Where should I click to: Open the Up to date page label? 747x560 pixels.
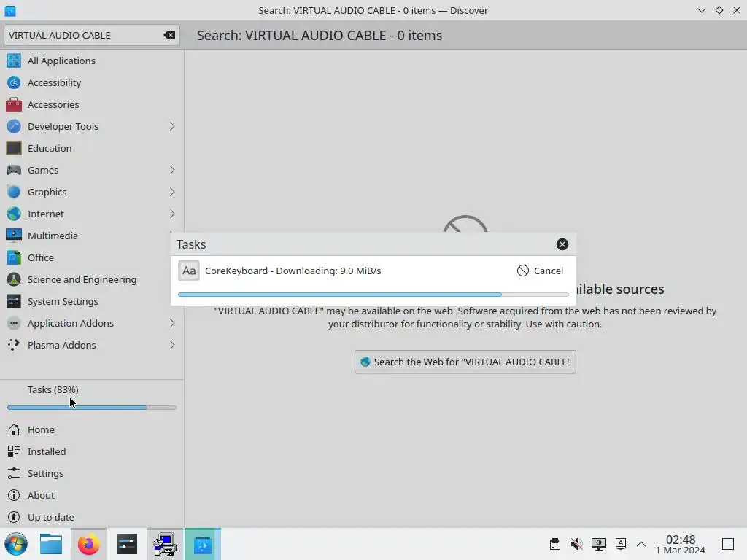click(x=51, y=517)
